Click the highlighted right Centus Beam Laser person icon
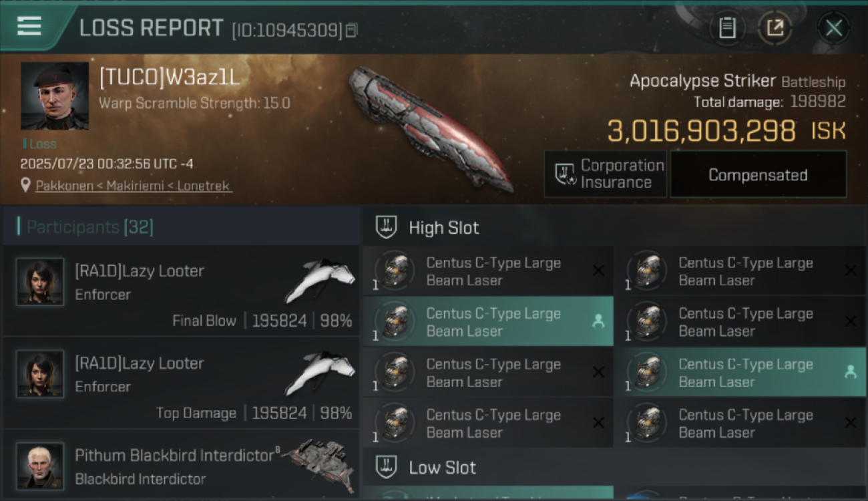Viewport: 868px width, 501px height. [x=851, y=372]
